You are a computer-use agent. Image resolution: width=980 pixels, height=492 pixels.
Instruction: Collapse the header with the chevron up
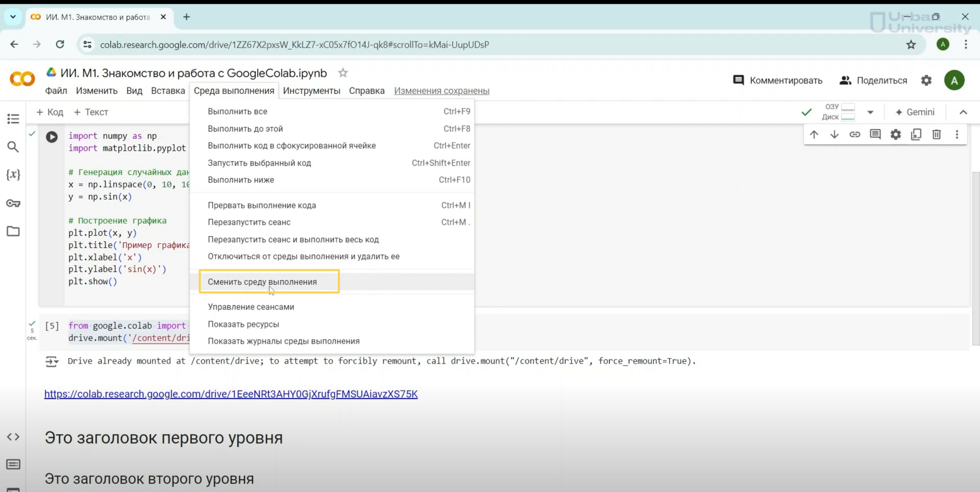963,112
